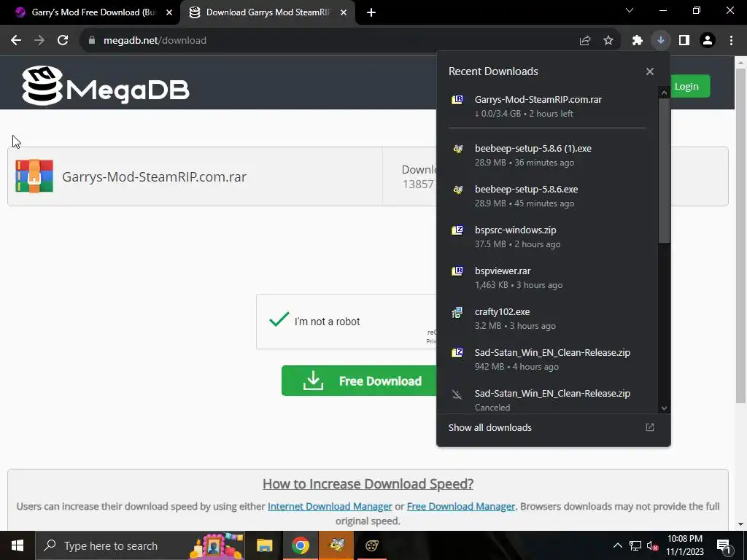
Task: Close the Download Garrys Mod SteamRIP tab
Action: [344, 12]
